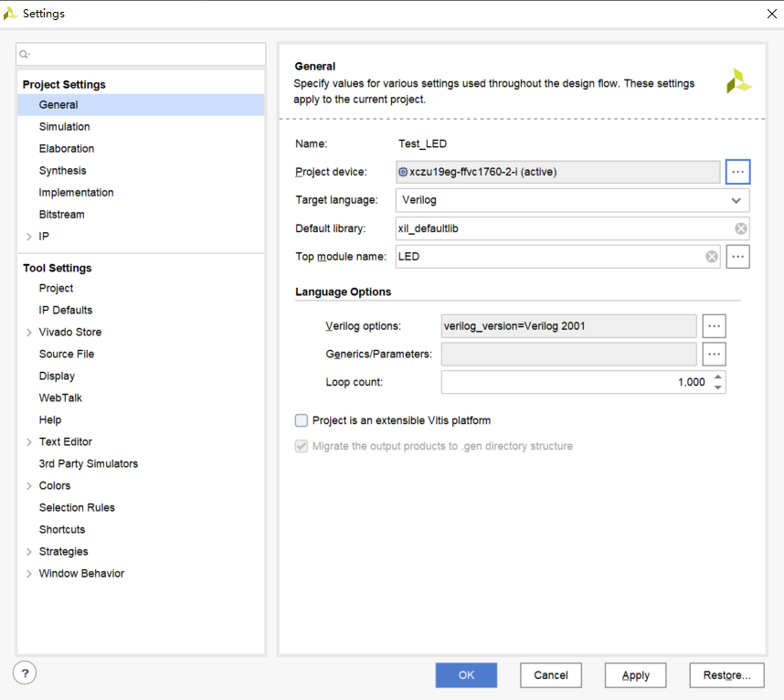The width and height of the screenshot is (784, 700).
Task: Open help with question mark button
Action: click(25, 673)
